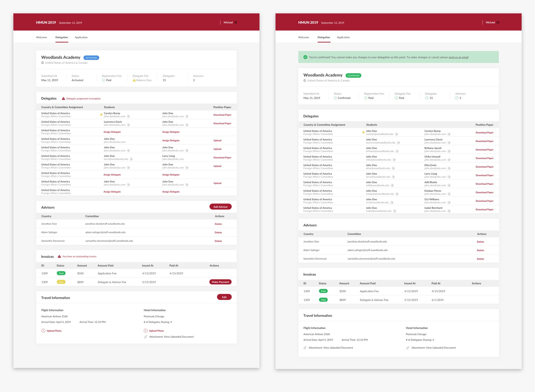Screen dimensions: 535x392
Task: Click the green check icon in the confirmation banner
Action: point(305,57)
